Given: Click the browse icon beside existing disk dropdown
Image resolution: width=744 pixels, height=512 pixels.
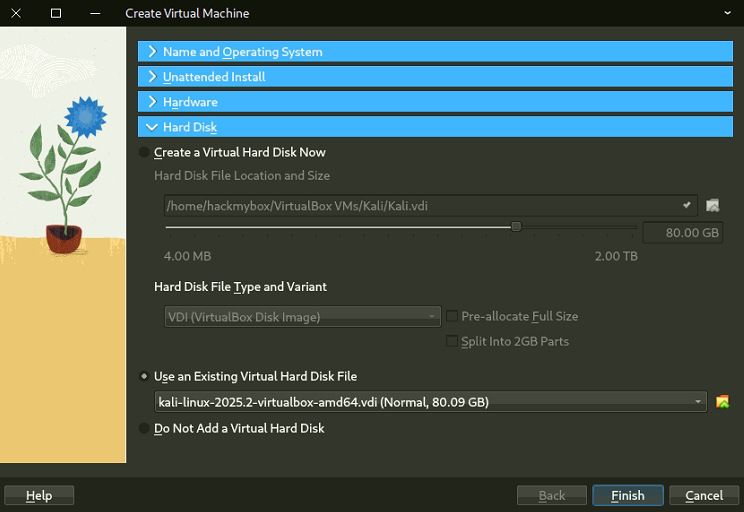Looking at the screenshot, I should point(722,402).
